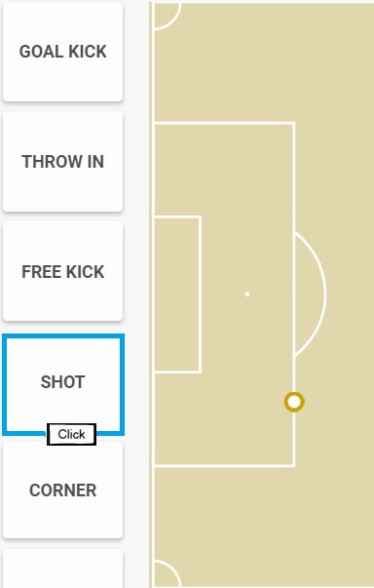Click the gold ball marker on the pitch
374x588 pixels.
point(294,402)
